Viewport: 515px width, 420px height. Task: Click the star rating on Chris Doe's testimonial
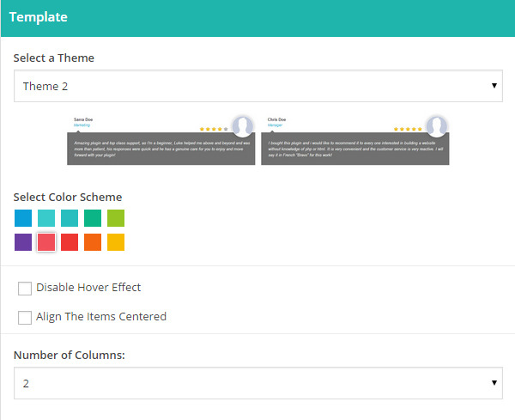click(x=408, y=129)
